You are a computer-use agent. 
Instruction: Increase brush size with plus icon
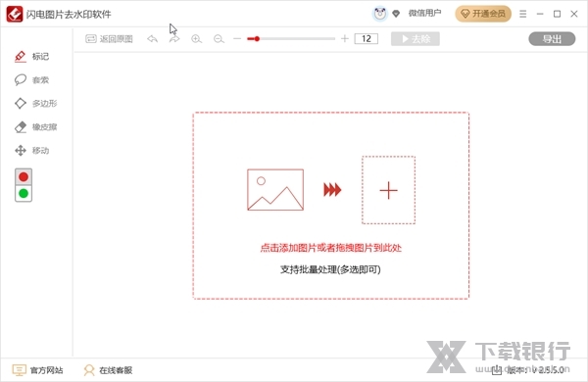click(x=345, y=38)
